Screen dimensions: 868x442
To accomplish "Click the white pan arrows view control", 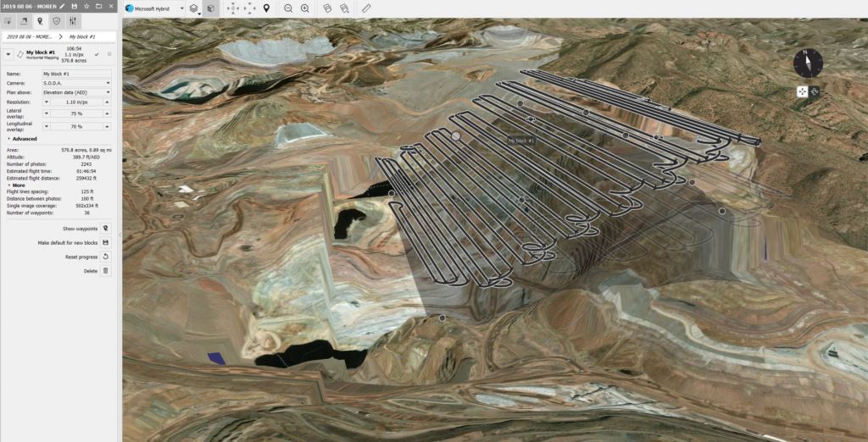I will tap(802, 91).
